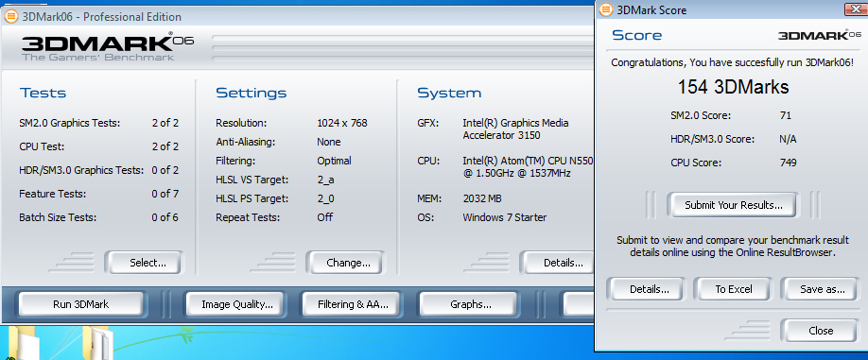Click the 3DMark06 title bar orange icon
This screenshot has height=360, width=868.
click(x=10, y=17)
